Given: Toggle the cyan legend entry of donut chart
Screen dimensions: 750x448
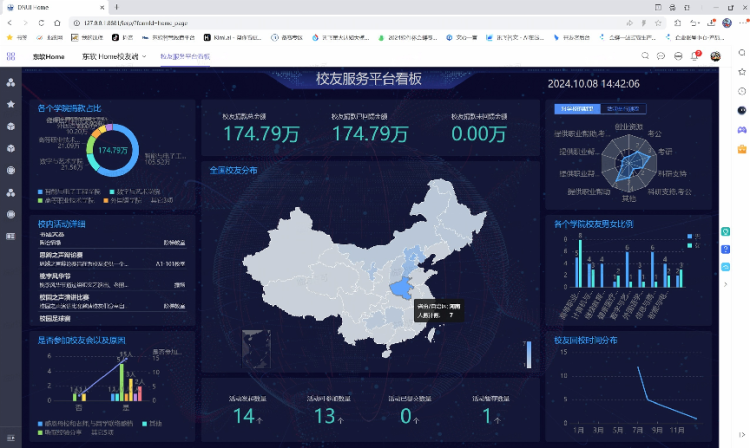Looking at the screenshot, I should click(x=135, y=192).
